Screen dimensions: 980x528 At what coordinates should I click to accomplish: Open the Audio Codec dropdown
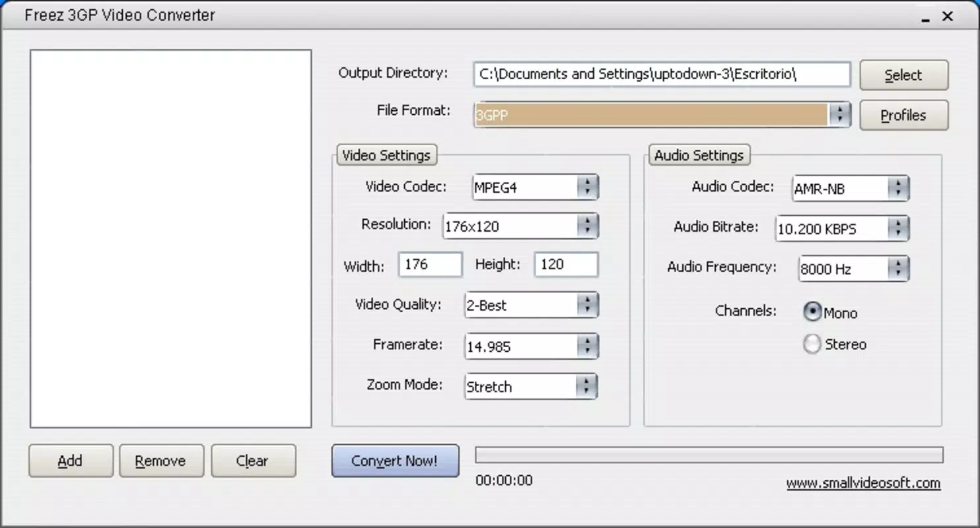pos(851,189)
